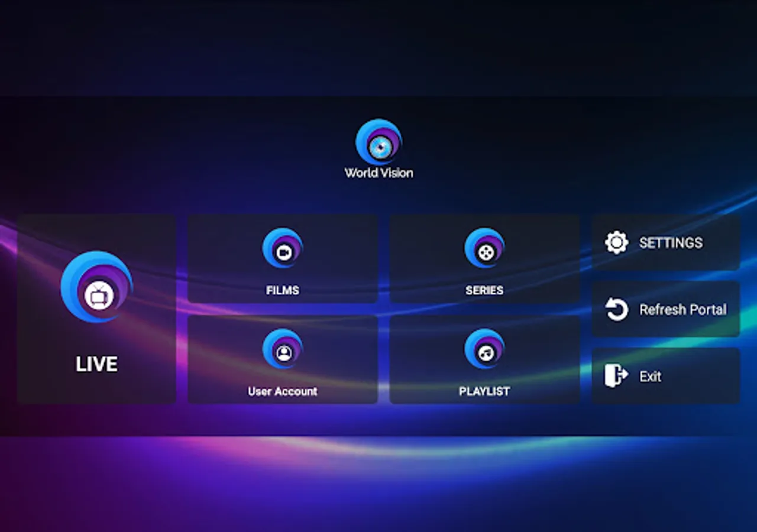The image size is (757, 532).
Task: Open the SETTINGS button
Action: (x=666, y=242)
